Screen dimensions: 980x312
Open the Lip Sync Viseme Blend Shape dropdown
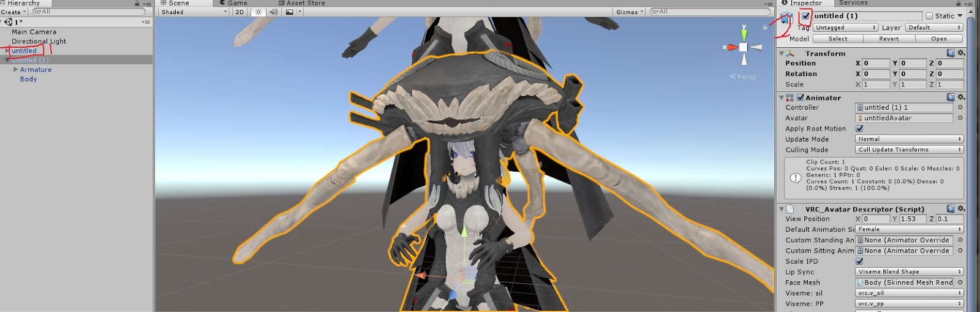(909, 272)
